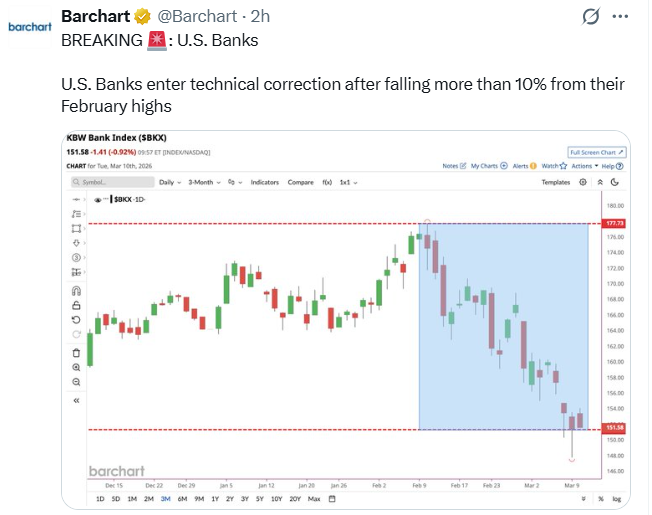652x515 pixels.
Task: Zoom out using the magnifier minus icon
Action: point(77,382)
